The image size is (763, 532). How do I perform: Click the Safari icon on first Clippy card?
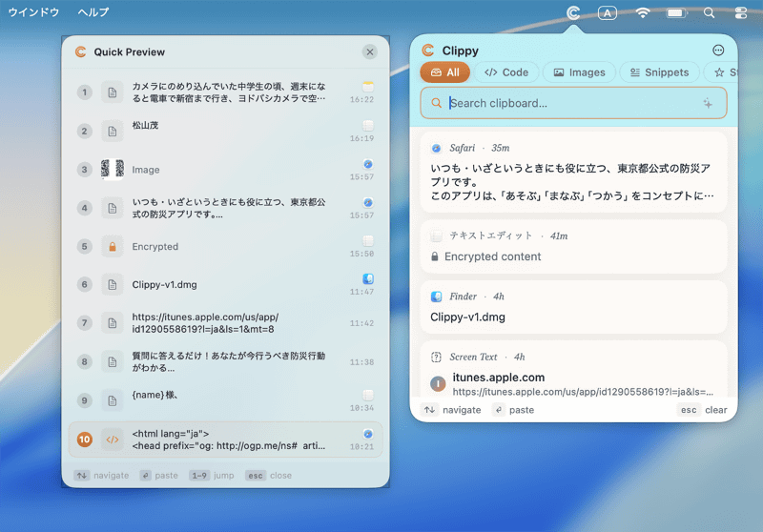(x=437, y=149)
